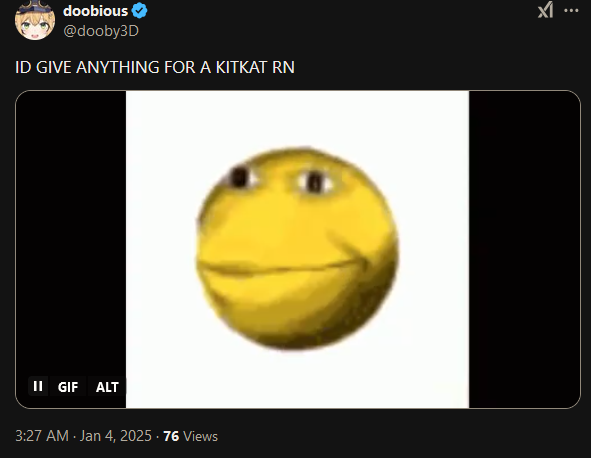This screenshot has width=591, height=458.
Task: Click black bar right of GIF
Action: (x=524, y=249)
